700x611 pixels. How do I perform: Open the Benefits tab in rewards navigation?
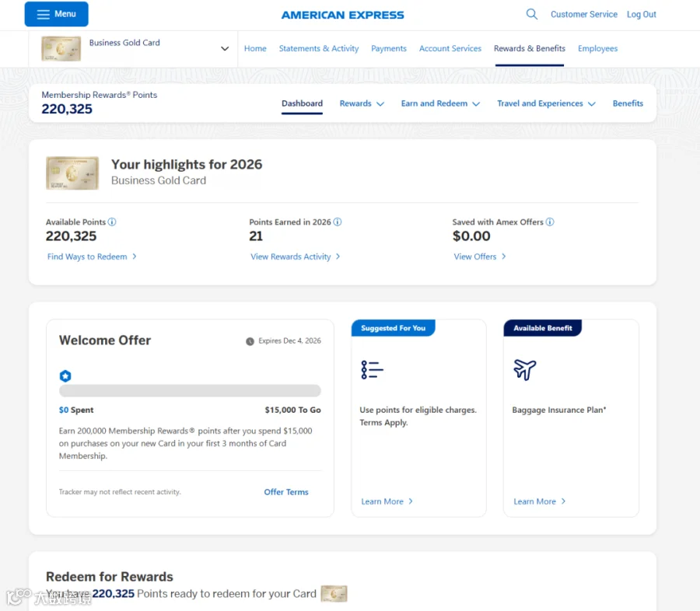(x=628, y=103)
